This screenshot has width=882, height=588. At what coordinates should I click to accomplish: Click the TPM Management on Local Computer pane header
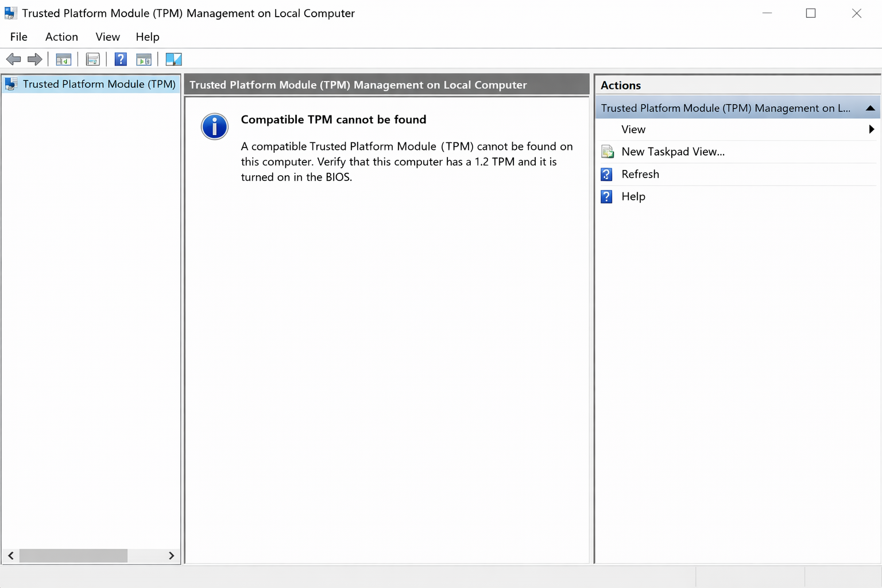click(x=387, y=85)
